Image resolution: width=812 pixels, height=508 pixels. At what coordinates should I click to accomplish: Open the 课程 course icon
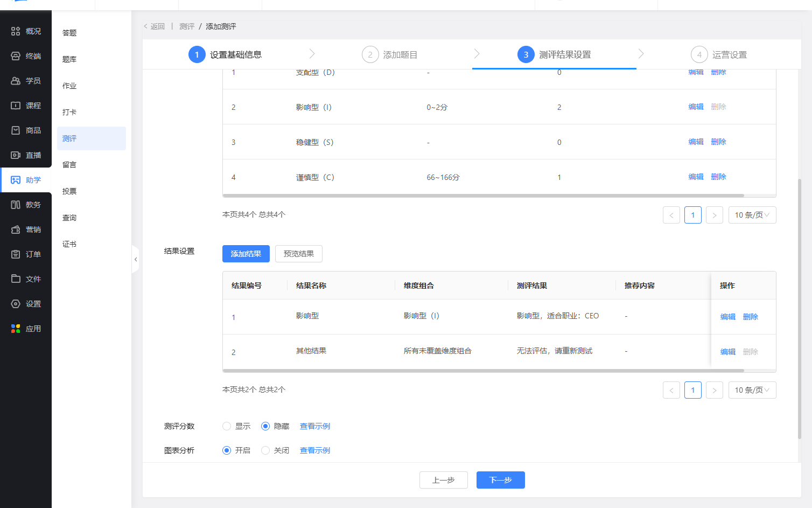click(16, 106)
